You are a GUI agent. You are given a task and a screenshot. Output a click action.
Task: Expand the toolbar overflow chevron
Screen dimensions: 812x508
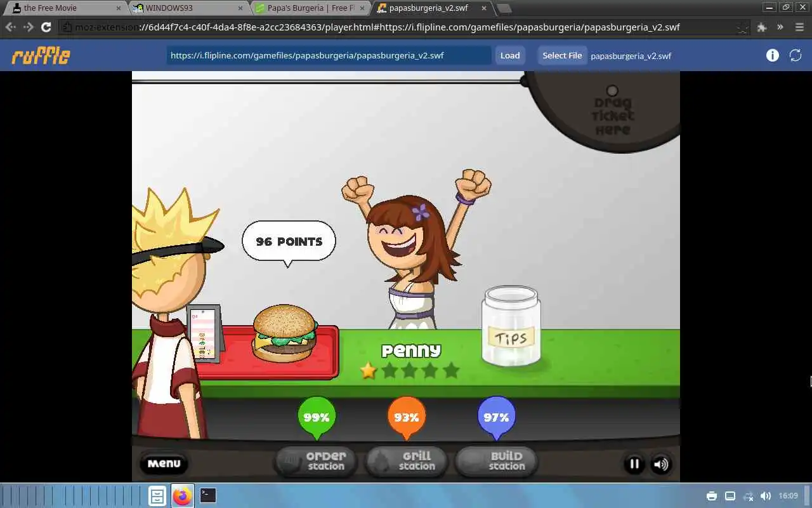click(x=780, y=27)
